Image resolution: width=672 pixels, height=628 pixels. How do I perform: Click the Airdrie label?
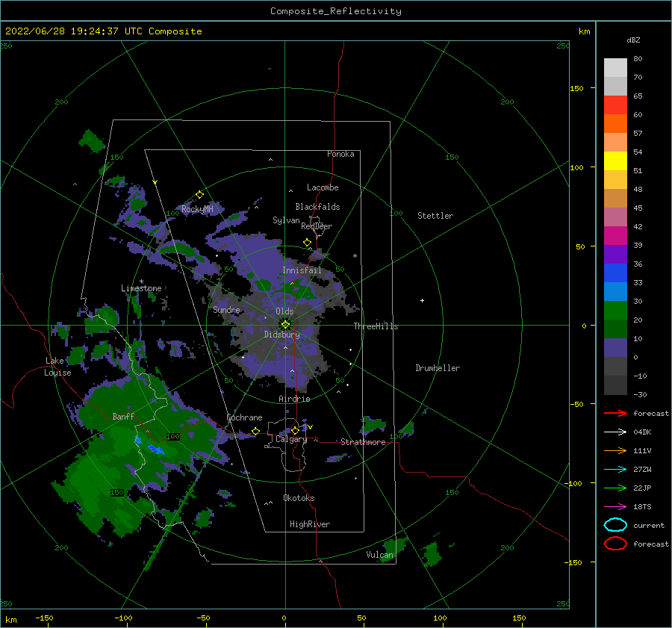pos(294,399)
